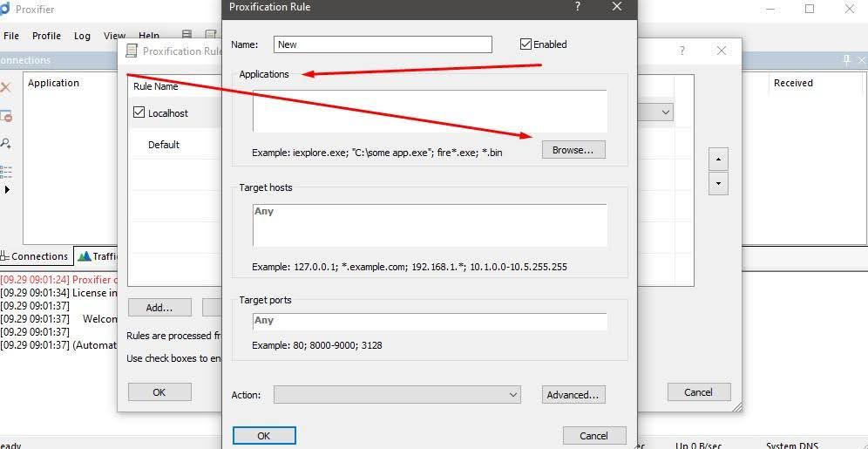Click OK in the Proxification Rules window
The image size is (868, 449).
point(159,392)
